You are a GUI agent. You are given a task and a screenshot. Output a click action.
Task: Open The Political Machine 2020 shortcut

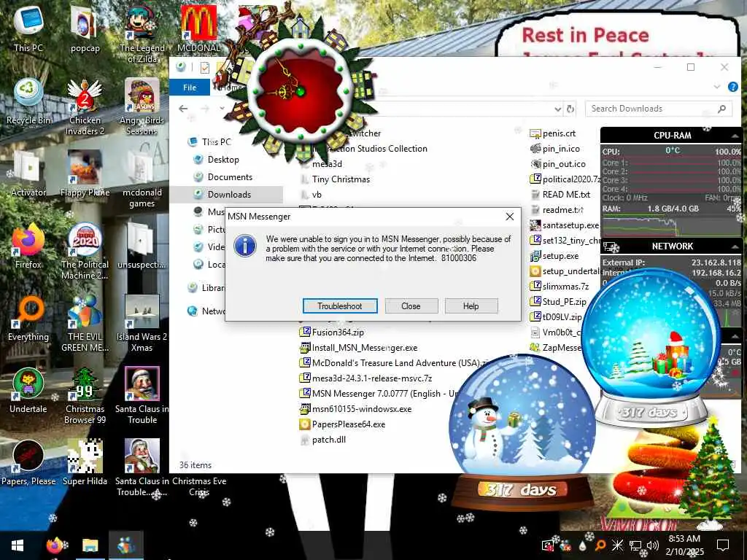(x=85, y=251)
